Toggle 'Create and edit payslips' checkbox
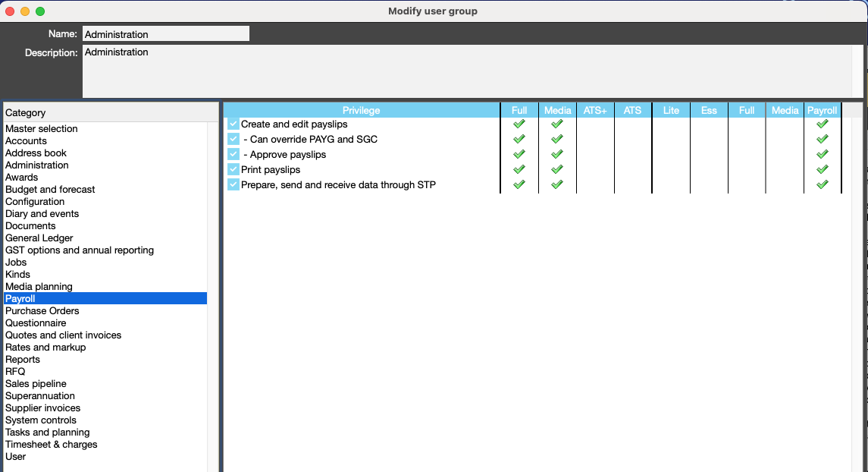This screenshot has height=472, width=868. [233, 124]
